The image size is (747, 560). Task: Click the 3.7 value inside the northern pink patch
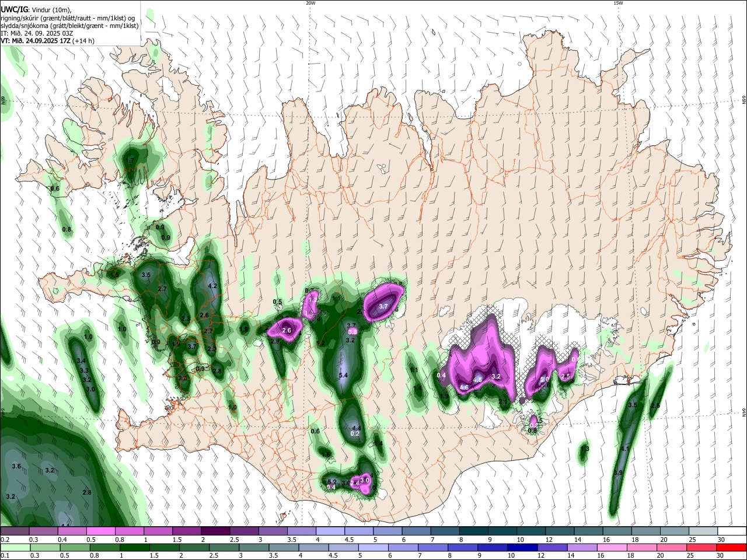click(383, 306)
